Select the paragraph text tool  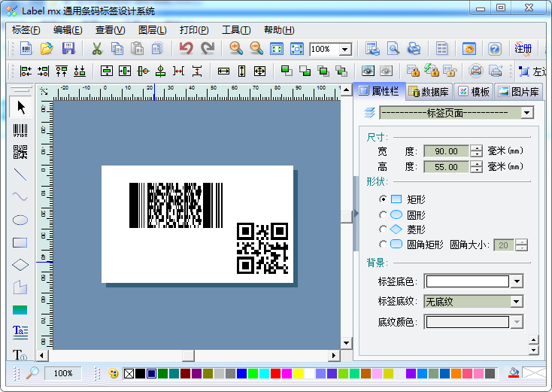(20, 332)
